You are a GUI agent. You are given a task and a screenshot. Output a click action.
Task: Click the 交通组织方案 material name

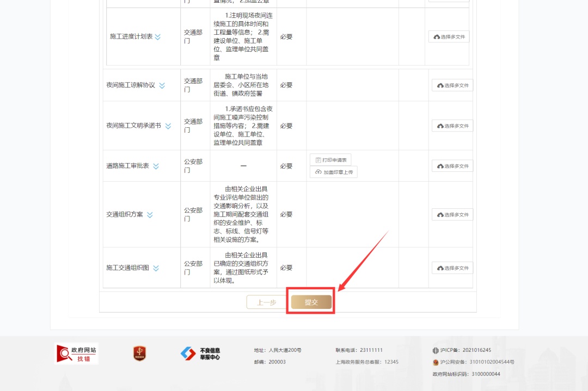(125, 214)
